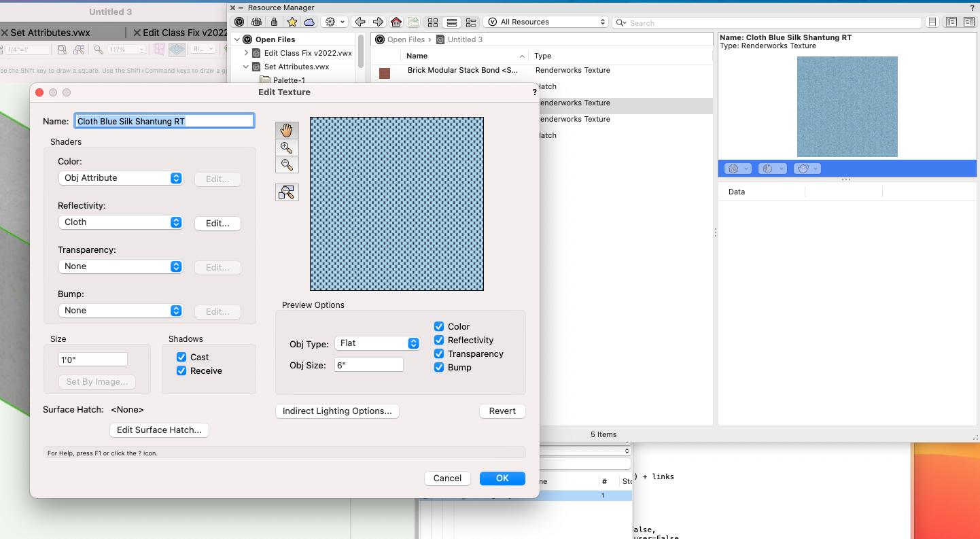Click the Home icon in Resource Manager toolbar
The width and height of the screenshot is (980, 539).
tap(396, 21)
